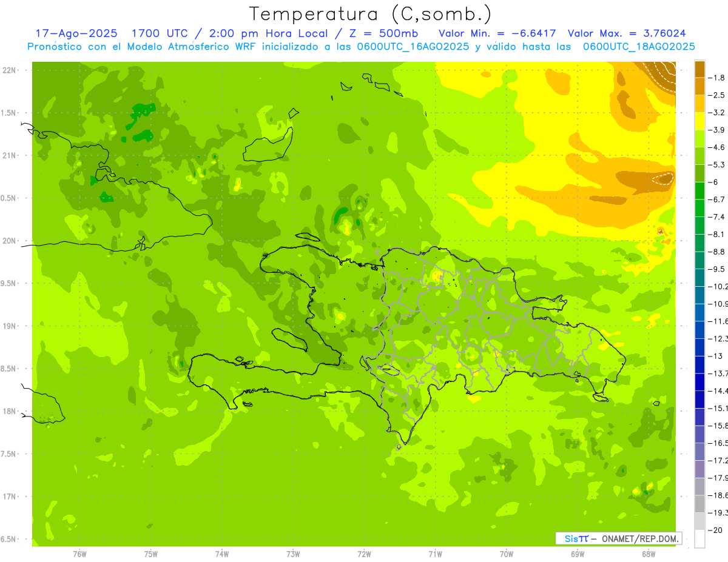
Task: Click the "-12.3" colorbar label
Action: [719, 338]
